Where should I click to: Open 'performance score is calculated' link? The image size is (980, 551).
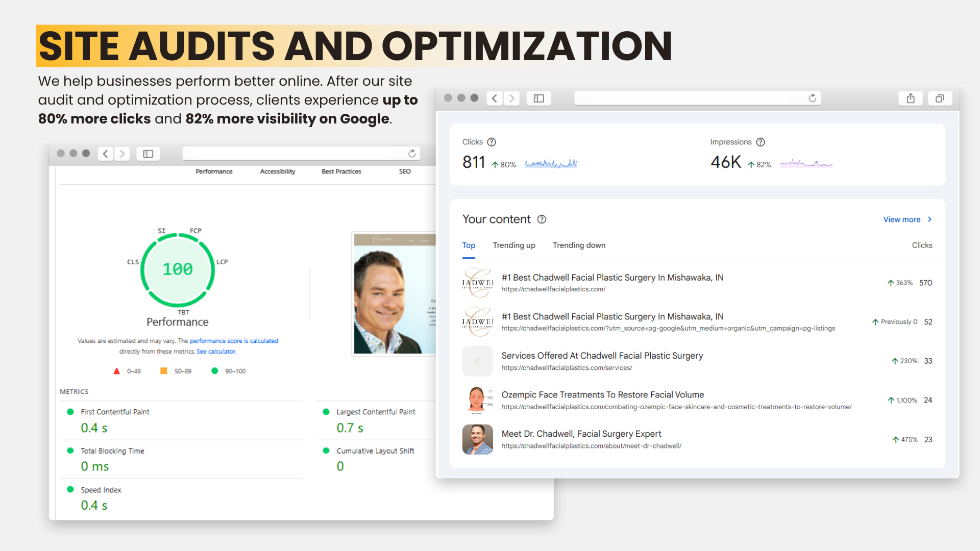[x=234, y=341]
